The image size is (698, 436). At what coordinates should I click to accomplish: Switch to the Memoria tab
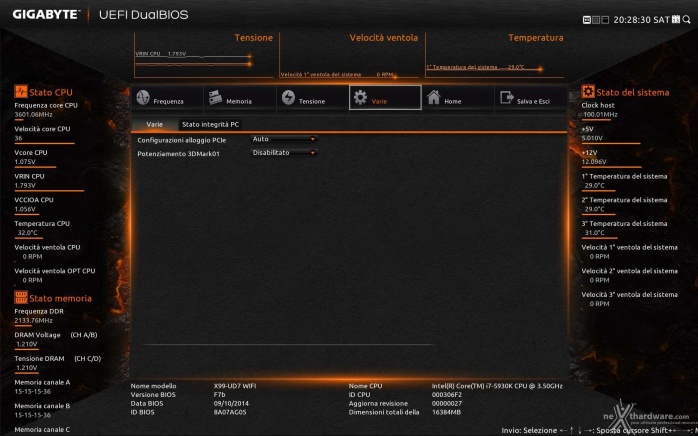pyautogui.click(x=240, y=98)
